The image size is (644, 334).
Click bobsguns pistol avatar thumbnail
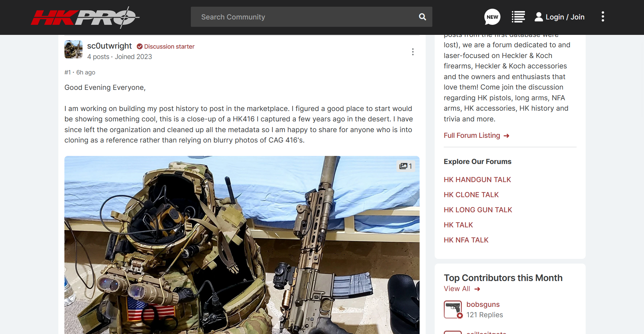tap(453, 309)
